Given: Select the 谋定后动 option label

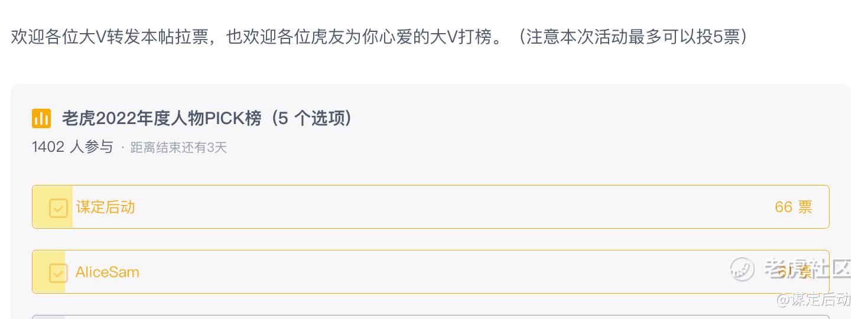Looking at the screenshot, I should click(105, 207).
